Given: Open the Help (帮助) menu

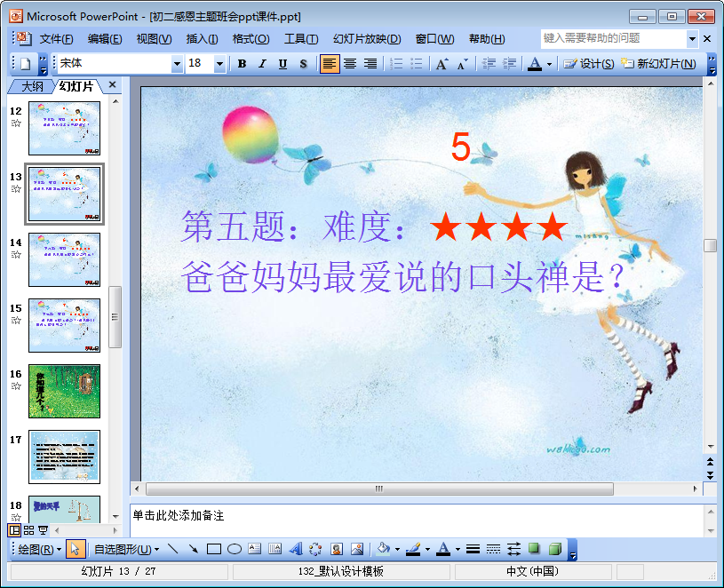Looking at the screenshot, I should point(487,39).
